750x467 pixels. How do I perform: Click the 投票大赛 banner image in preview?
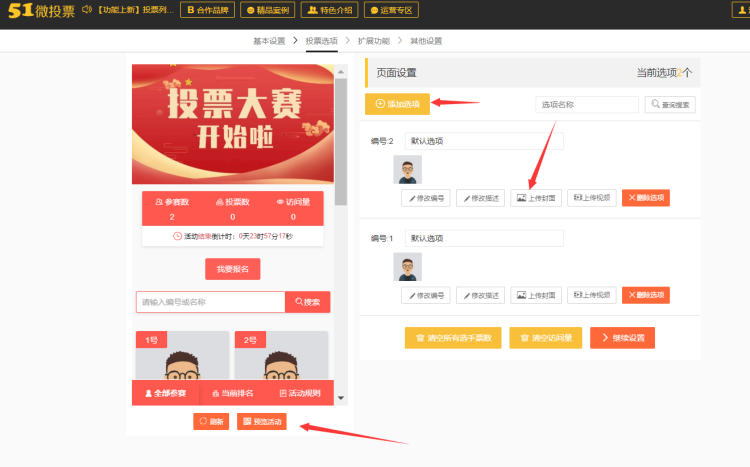coord(233,124)
